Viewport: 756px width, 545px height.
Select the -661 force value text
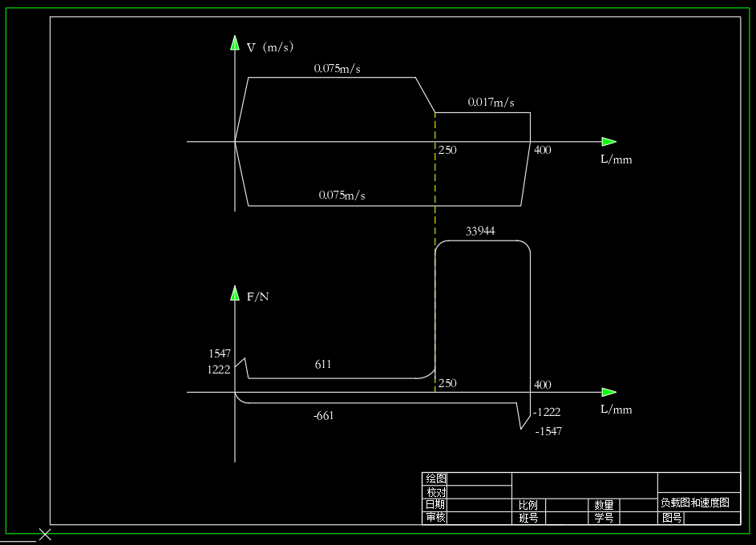click(x=321, y=416)
